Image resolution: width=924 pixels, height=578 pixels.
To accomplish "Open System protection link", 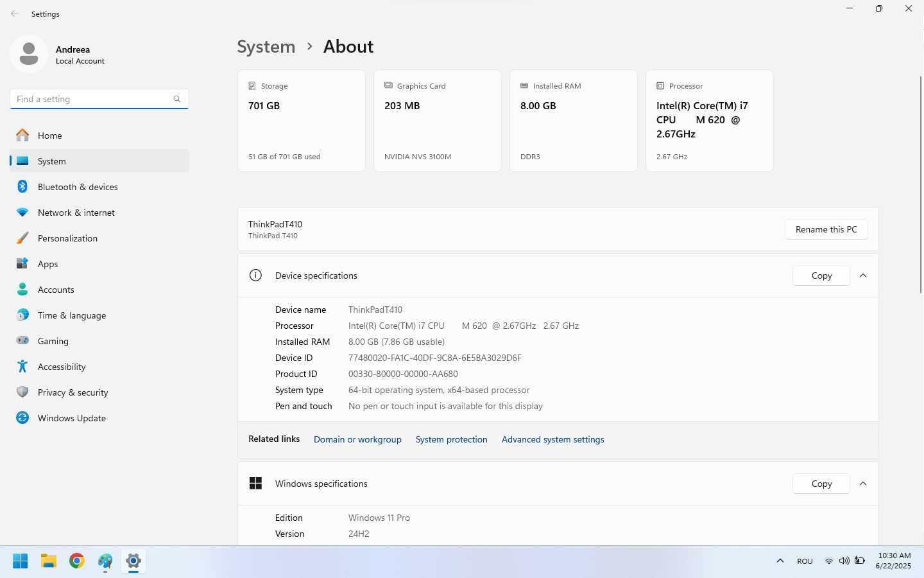I will click(451, 439).
